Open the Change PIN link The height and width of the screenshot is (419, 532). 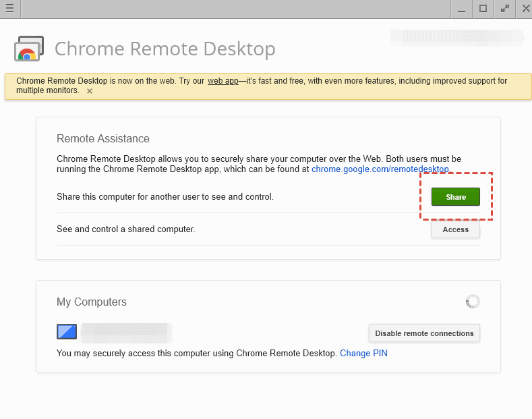(363, 353)
